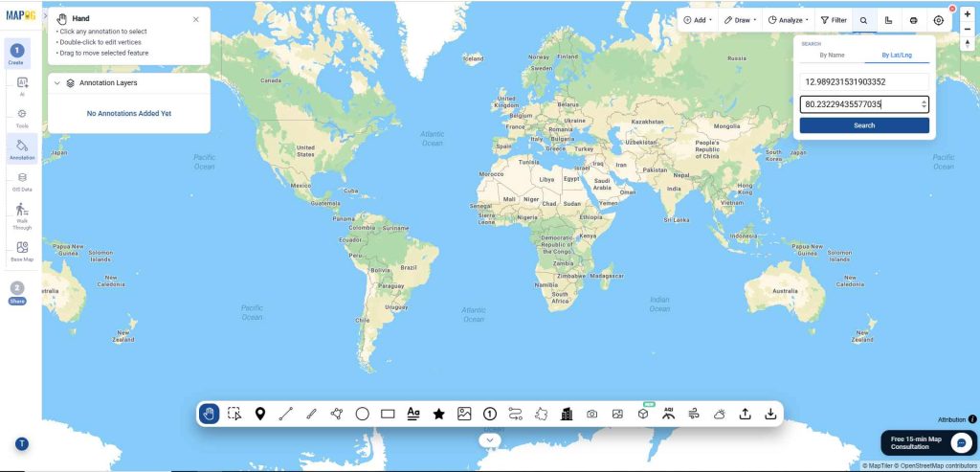
Task: Collapse the bottom toolbar with down chevron
Action: point(490,440)
